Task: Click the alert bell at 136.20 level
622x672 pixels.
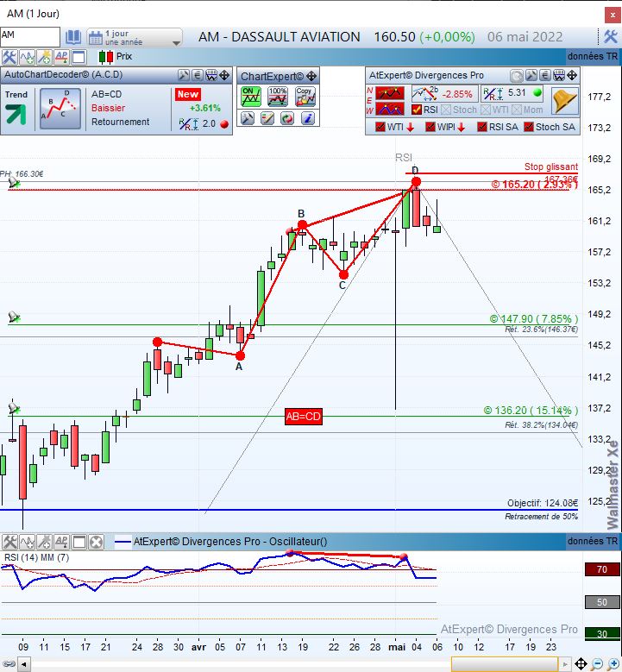Action: point(14,408)
